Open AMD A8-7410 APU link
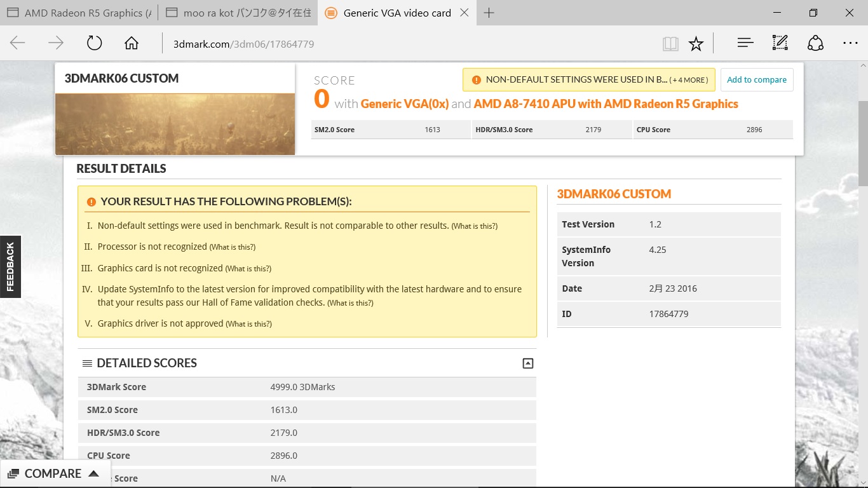 pyautogui.click(x=606, y=104)
